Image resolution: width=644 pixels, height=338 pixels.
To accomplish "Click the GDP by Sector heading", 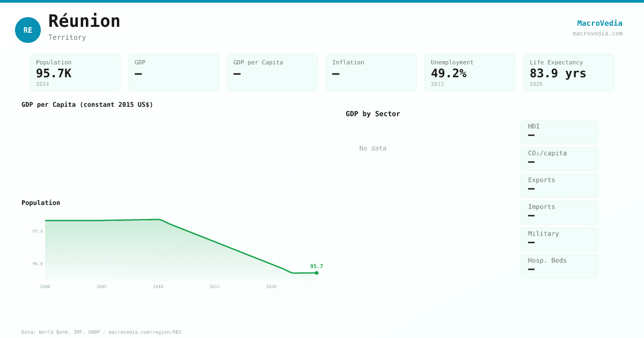I will [372, 114].
